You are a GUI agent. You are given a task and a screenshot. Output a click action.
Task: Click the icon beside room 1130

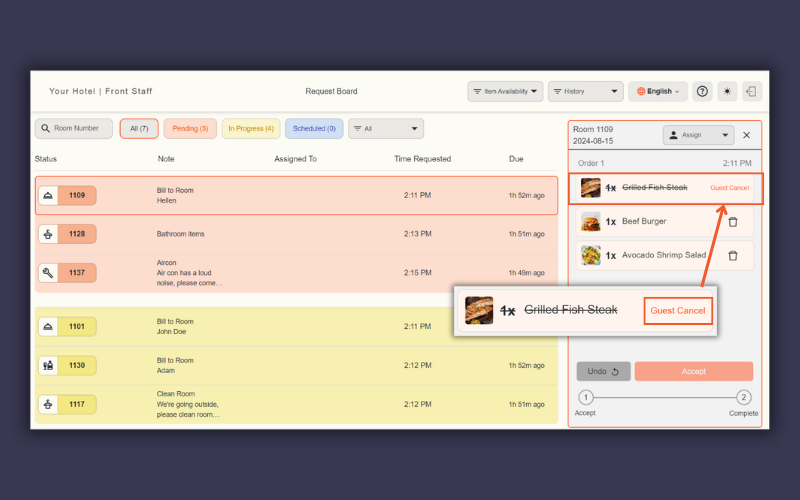coord(48,366)
